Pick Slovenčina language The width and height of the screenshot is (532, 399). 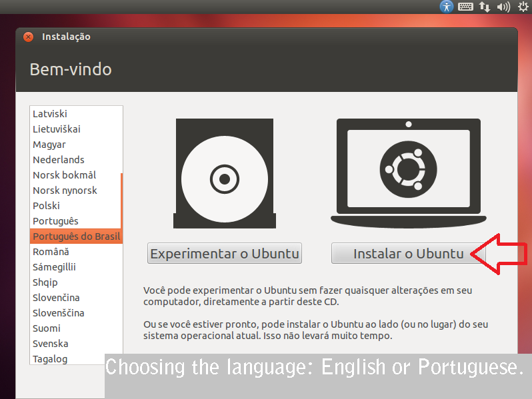pos(75,298)
